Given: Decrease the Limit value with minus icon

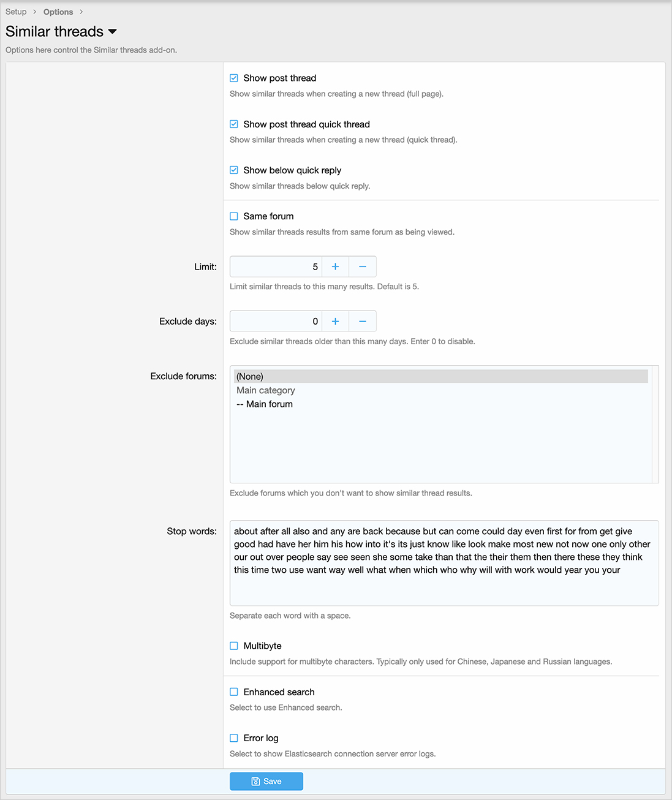Looking at the screenshot, I should (x=363, y=266).
